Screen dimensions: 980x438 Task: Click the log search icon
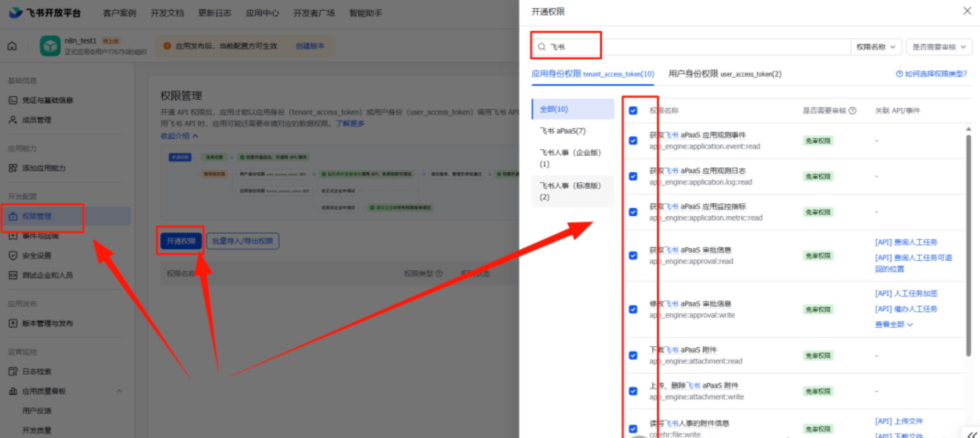pos(13,371)
